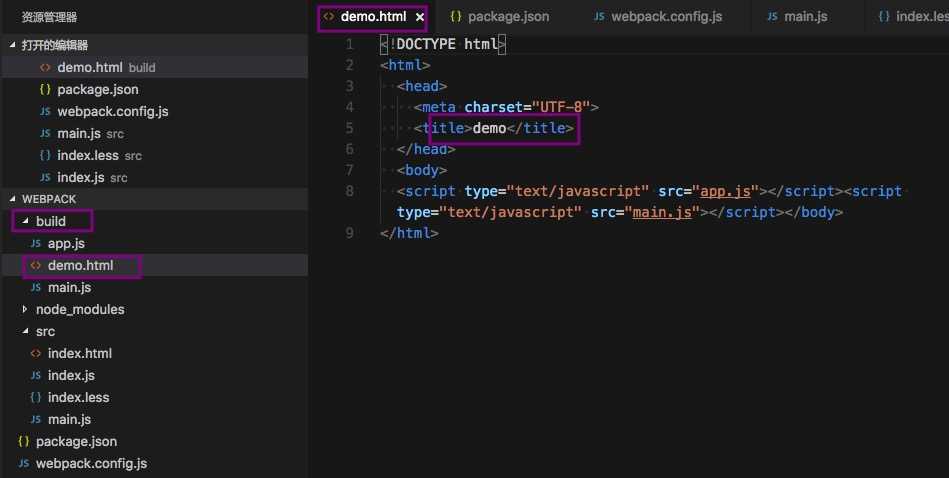Screen dimensions: 949x478
Task: Click JS icon beside root webpack.config.js
Action: 24,463
